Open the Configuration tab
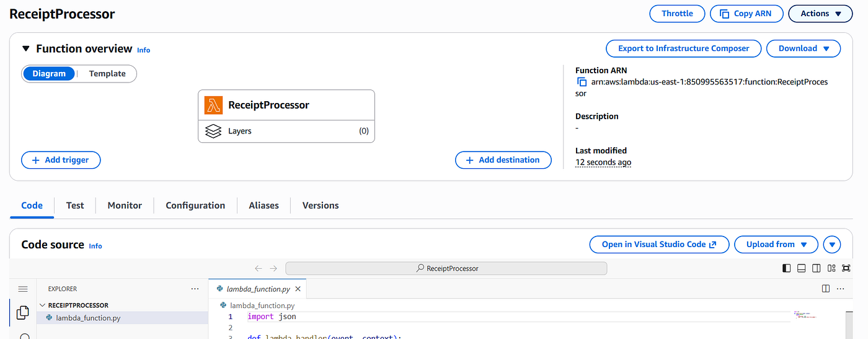The image size is (868, 339). (195, 206)
